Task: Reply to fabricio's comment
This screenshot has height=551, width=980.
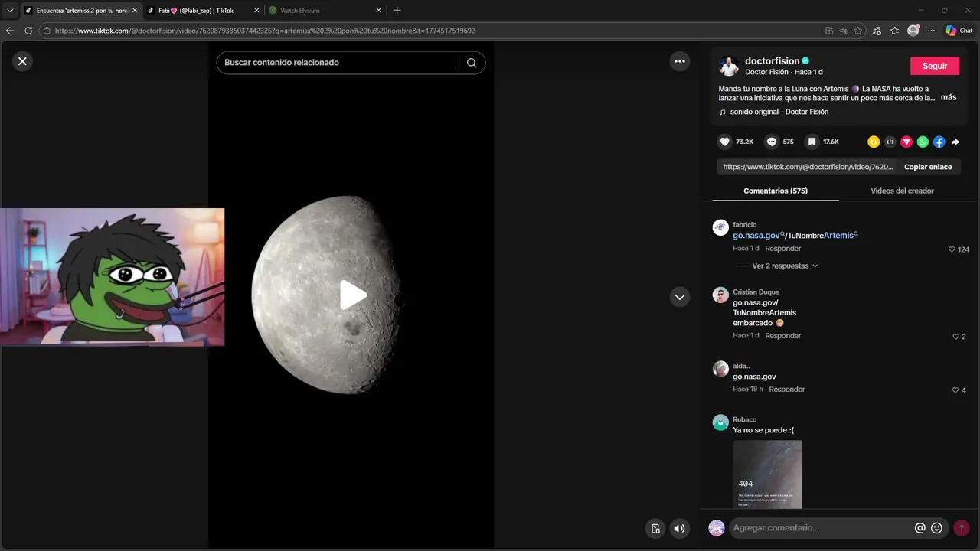Action: point(782,249)
